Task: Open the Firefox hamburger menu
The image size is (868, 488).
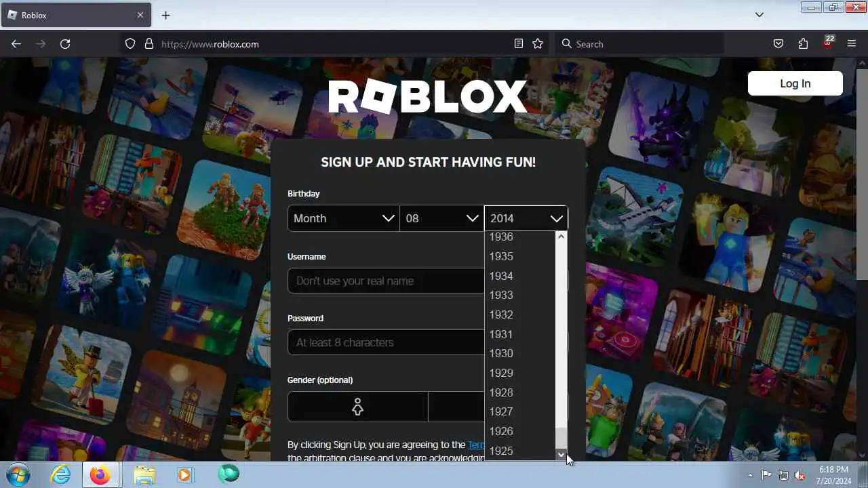Action: (x=852, y=44)
